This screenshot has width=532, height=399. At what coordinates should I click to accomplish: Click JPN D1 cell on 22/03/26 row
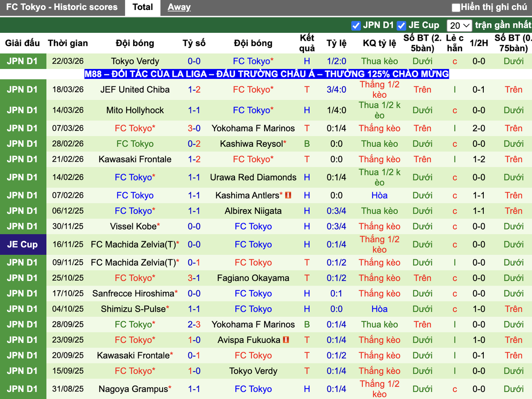[22, 61]
